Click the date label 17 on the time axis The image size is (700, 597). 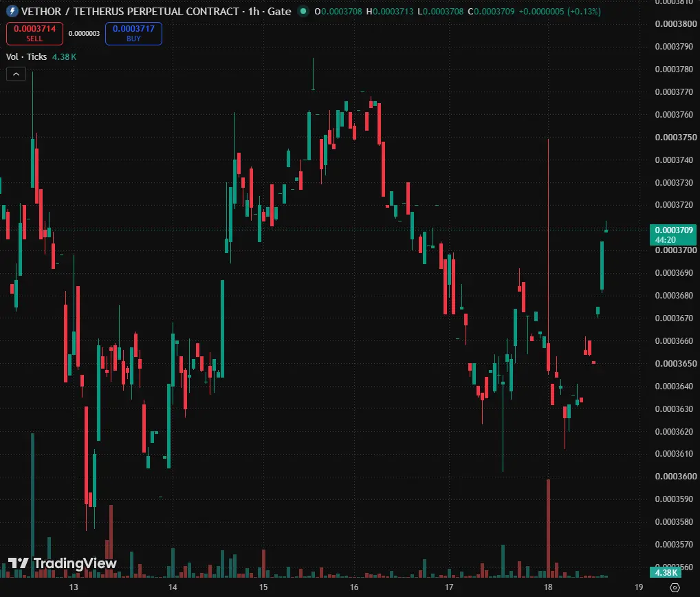[x=448, y=587]
